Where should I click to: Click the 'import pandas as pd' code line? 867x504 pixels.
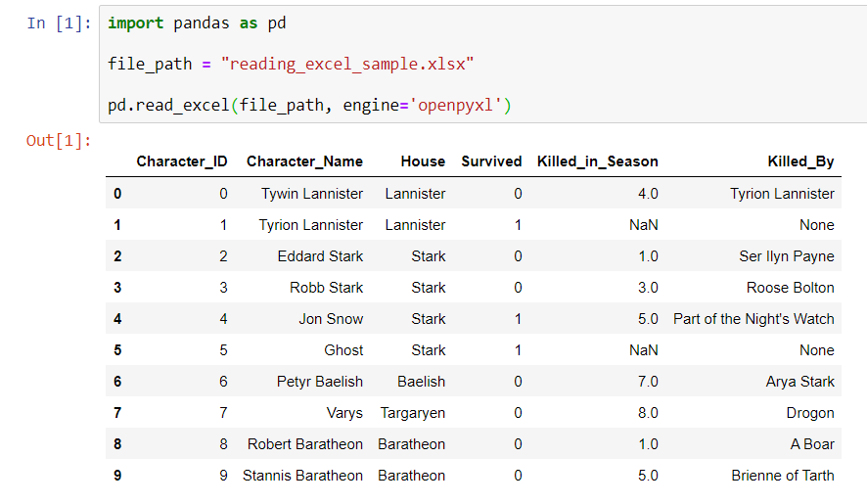[x=197, y=23]
